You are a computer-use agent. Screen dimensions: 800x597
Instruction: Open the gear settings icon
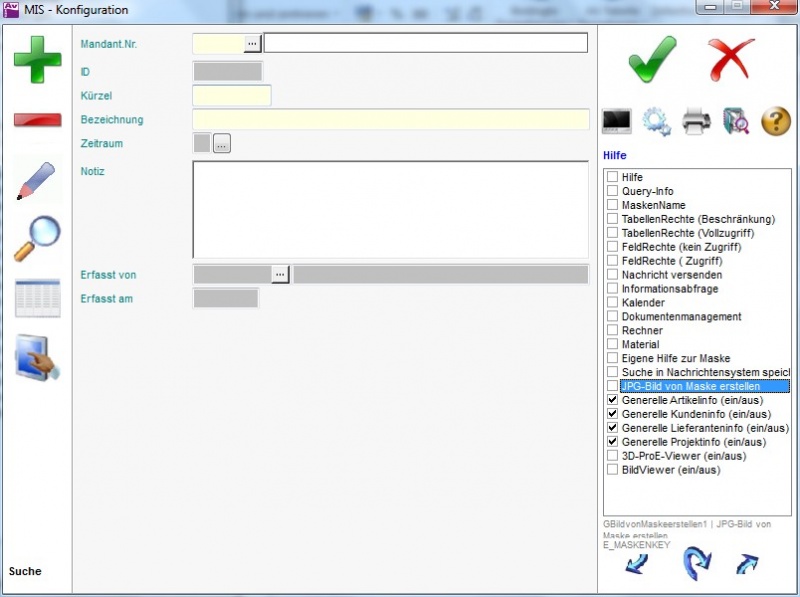pos(656,122)
